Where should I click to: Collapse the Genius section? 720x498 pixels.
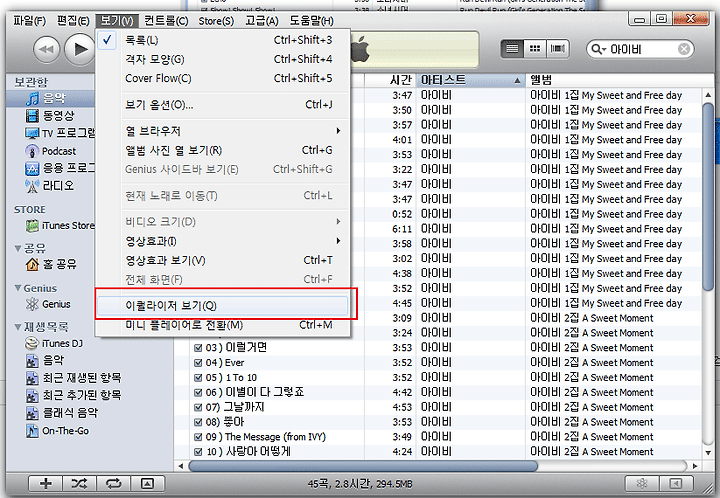pyautogui.click(x=18, y=288)
